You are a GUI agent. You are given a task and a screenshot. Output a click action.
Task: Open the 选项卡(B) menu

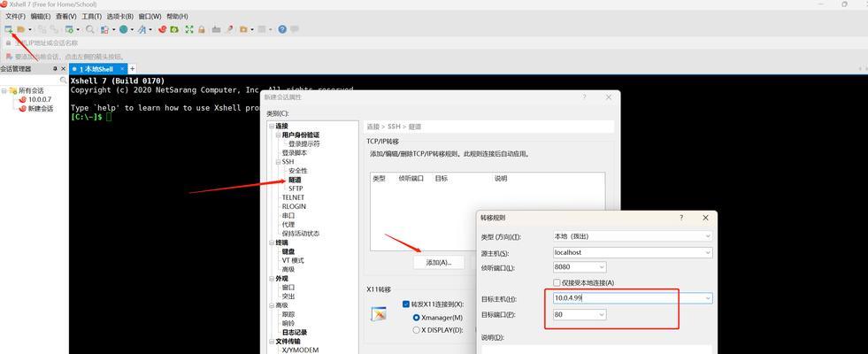pyautogui.click(x=120, y=17)
